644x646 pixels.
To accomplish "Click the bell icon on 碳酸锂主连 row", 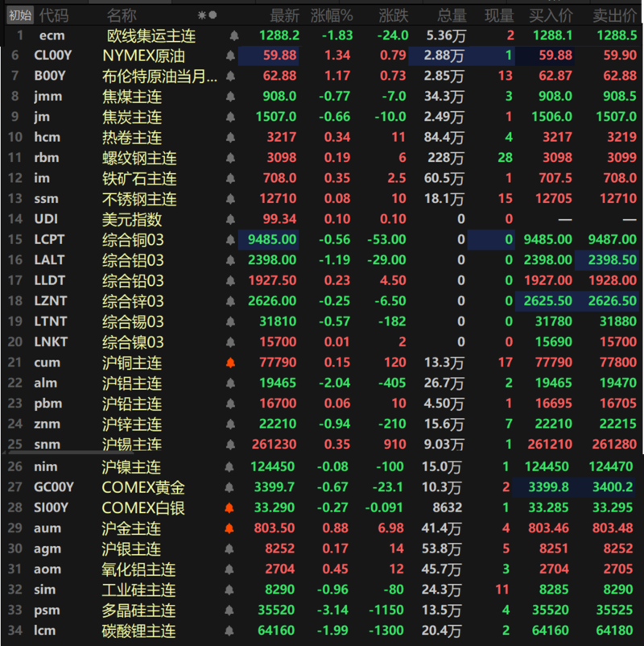I will (231, 630).
